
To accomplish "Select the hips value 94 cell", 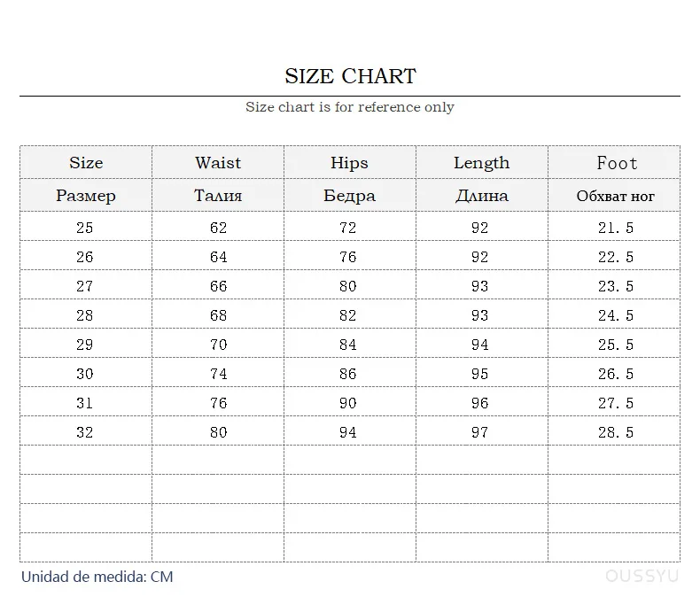I will [348, 432].
